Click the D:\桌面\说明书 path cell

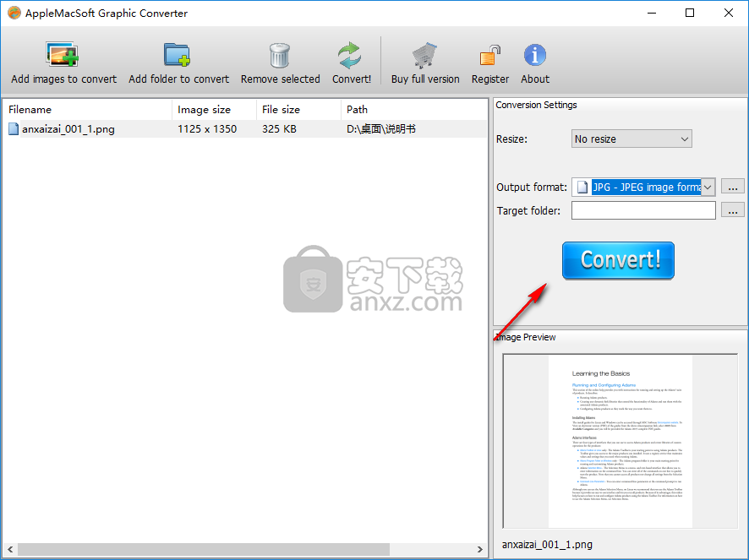380,129
